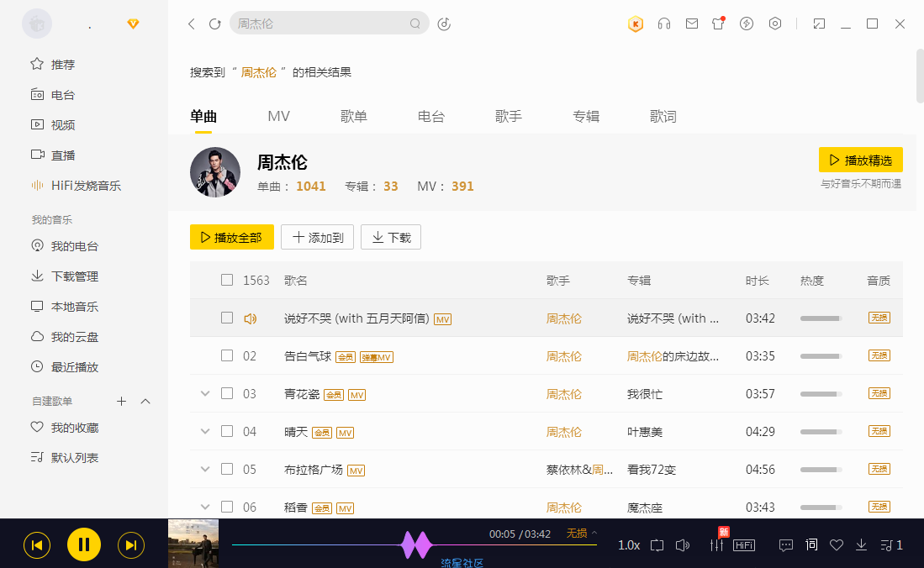Skip to the next track

click(x=131, y=545)
